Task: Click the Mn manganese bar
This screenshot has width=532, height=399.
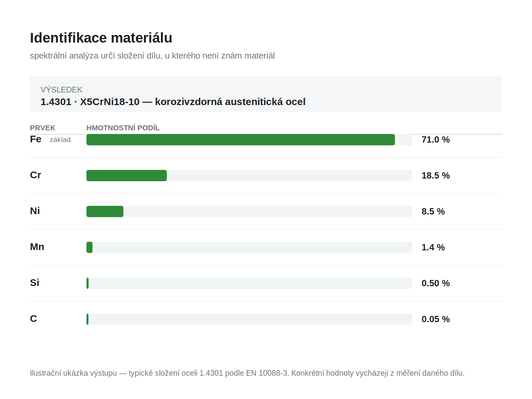Action: (x=249, y=247)
